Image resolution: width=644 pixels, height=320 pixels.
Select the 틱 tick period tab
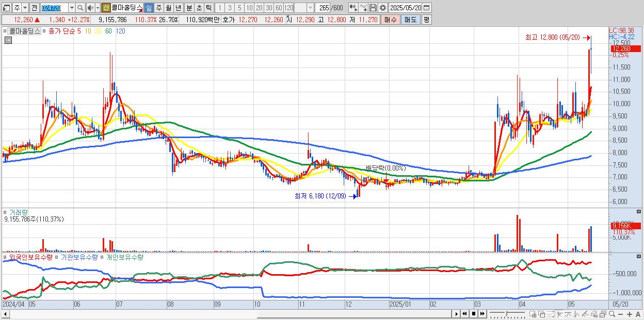(x=208, y=8)
